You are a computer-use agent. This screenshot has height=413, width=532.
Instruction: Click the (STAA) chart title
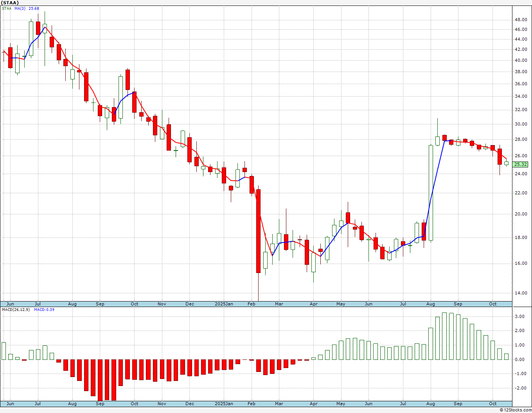point(10,3)
